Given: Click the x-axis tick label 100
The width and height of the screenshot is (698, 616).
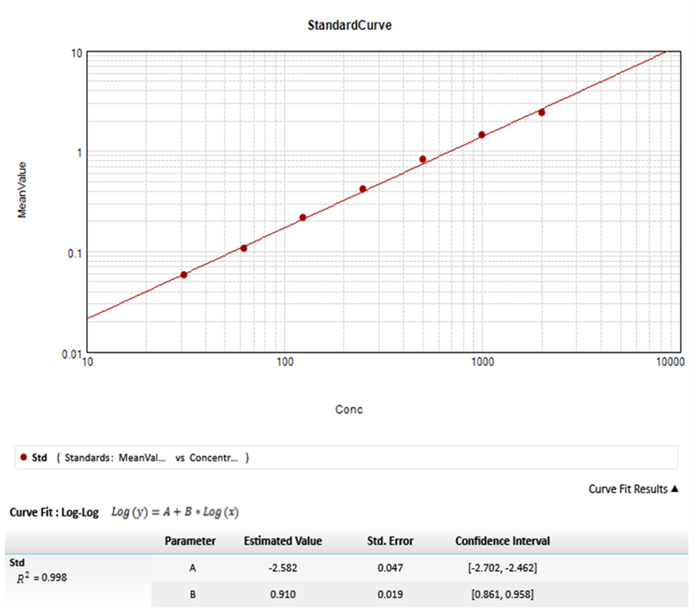Looking at the screenshot, I should pos(285,362).
